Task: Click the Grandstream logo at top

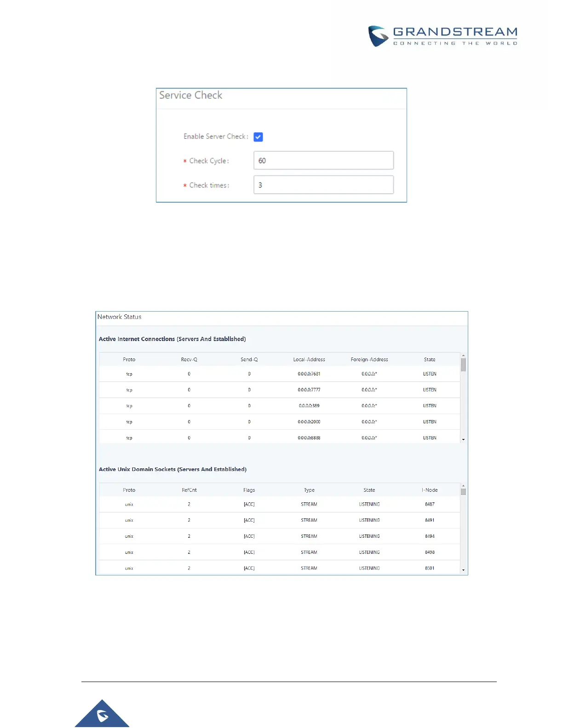Action: tap(442, 36)
